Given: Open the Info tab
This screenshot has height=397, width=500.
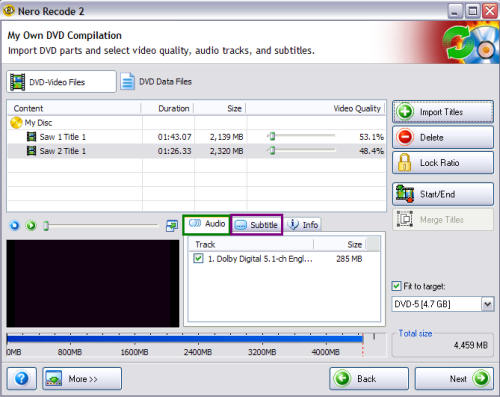Looking at the screenshot, I should (x=303, y=225).
